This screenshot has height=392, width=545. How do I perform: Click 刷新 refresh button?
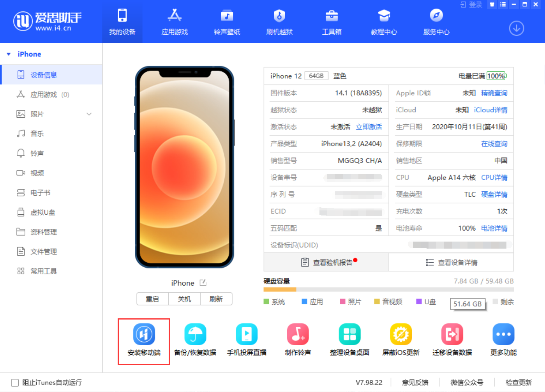(x=216, y=299)
